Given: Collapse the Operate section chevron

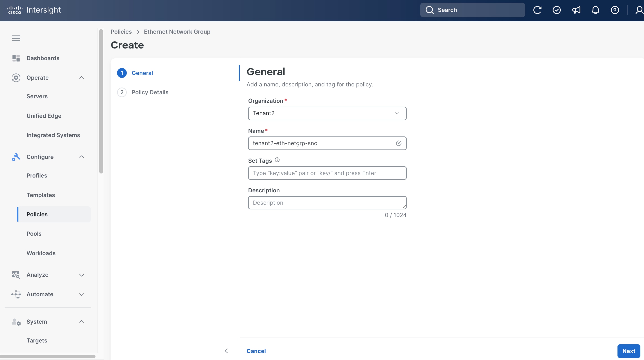Looking at the screenshot, I should pos(82,78).
